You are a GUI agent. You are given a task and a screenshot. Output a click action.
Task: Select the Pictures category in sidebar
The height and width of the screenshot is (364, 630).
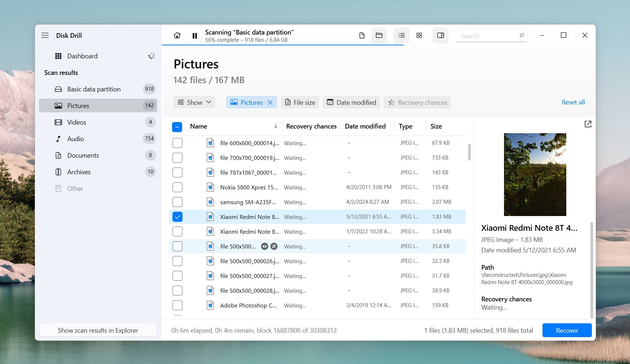tap(98, 105)
